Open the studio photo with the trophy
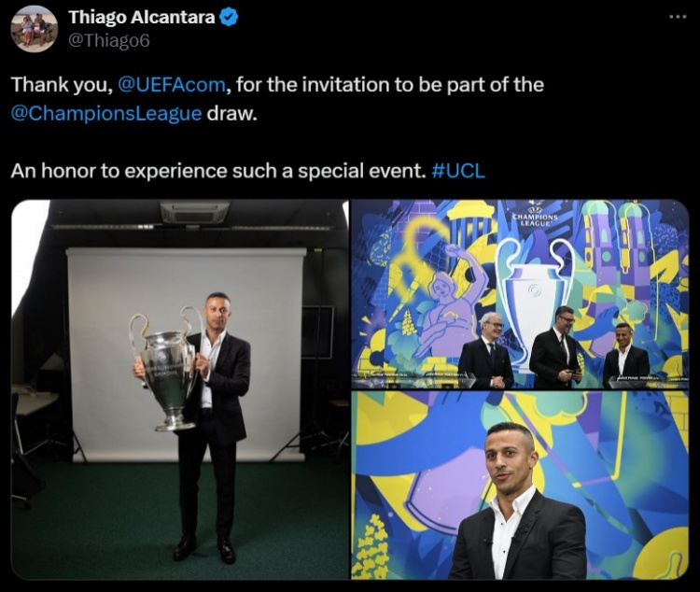Image resolution: width=700 pixels, height=592 pixels. click(x=180, y=389)
